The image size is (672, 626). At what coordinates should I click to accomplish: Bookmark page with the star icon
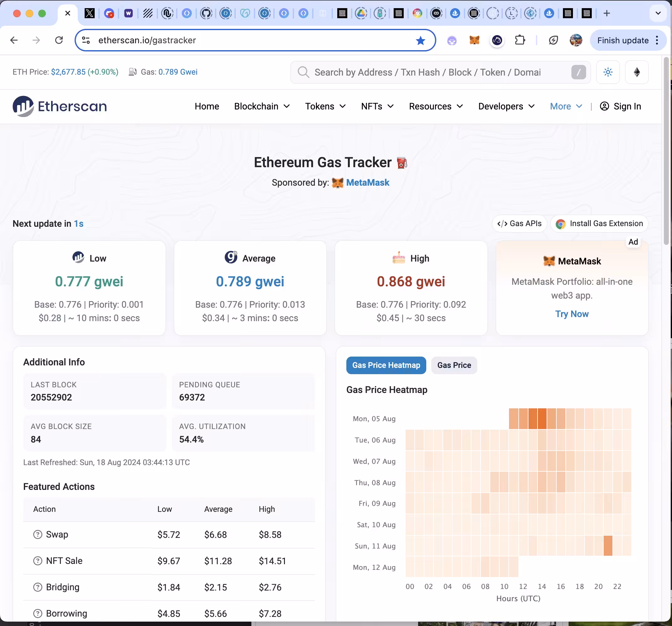420,40
